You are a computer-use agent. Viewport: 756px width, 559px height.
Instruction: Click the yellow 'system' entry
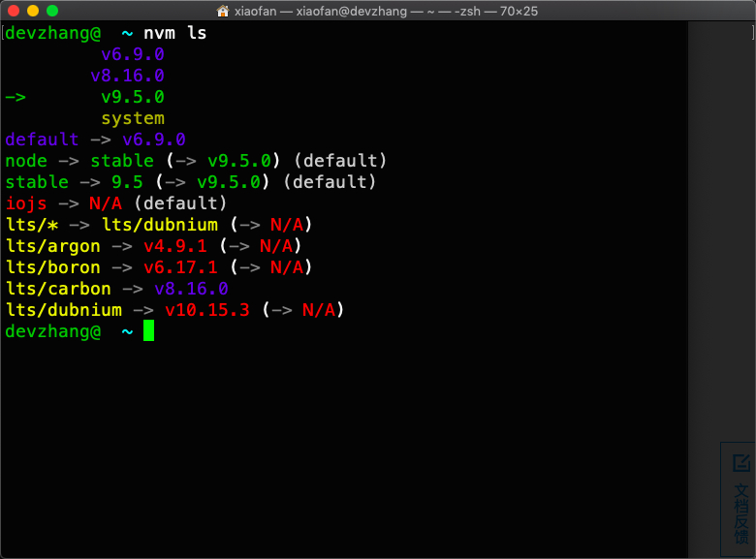pos(133,118)
